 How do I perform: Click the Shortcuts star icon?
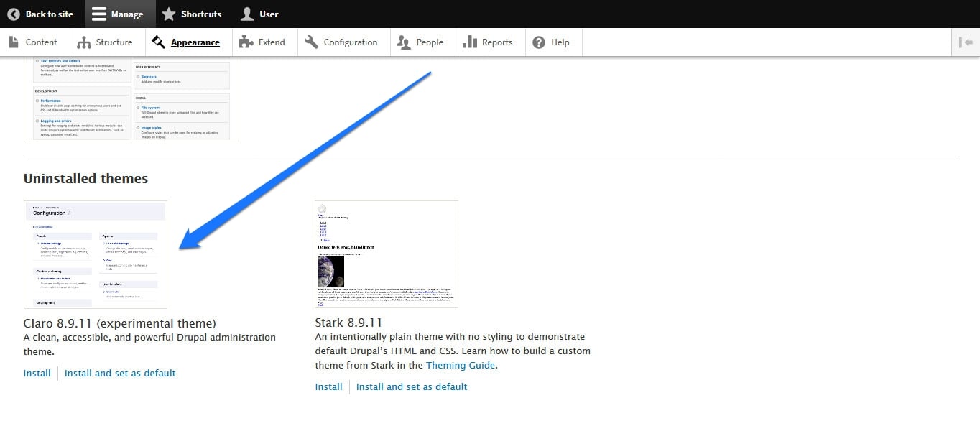coord(168,14)
